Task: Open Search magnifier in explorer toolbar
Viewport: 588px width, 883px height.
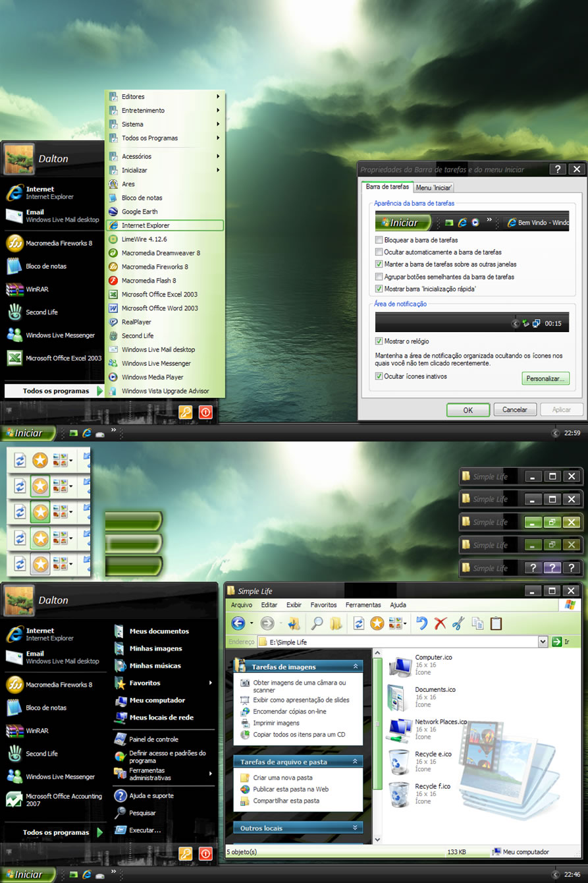Action: click(x=317, y=623)
